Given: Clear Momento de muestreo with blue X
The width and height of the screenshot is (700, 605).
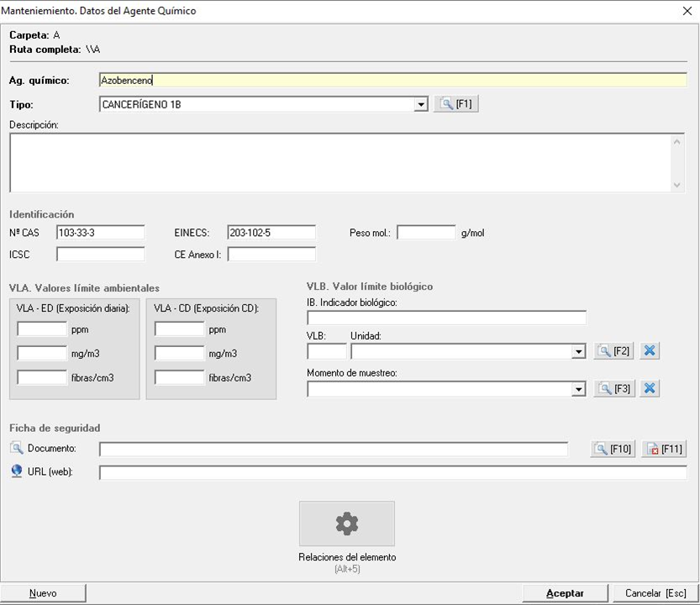Looking at the screenshot, I should point(649,389).
